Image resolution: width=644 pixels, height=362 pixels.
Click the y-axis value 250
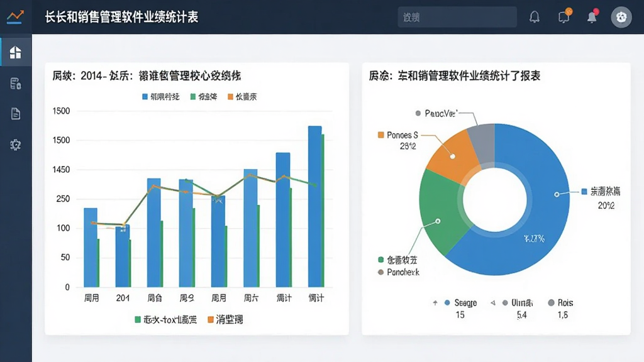(x=63, y=199)
